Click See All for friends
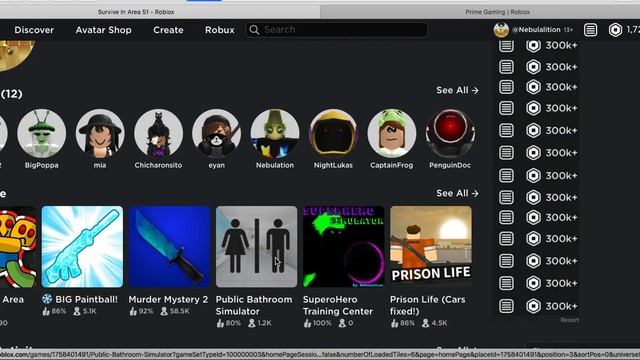The width and height of the screenshot is (640, 360). pos(457,90)
